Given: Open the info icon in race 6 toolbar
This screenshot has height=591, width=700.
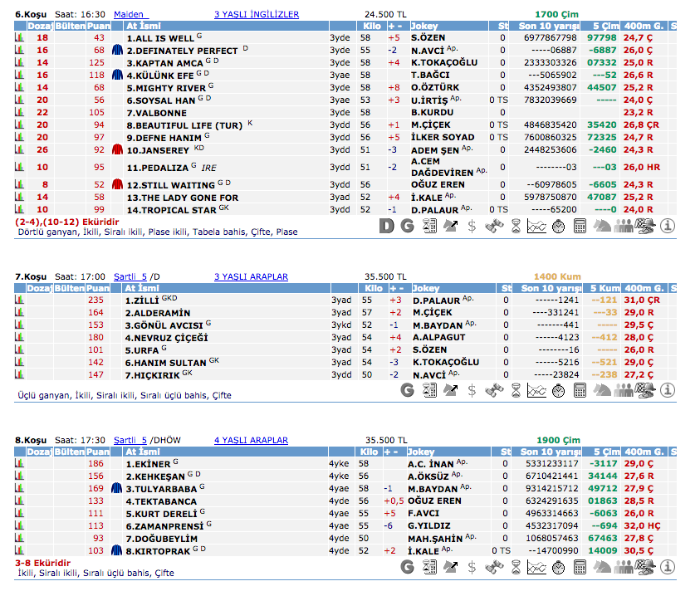Looking at the screenshot, I should [667, 225].
